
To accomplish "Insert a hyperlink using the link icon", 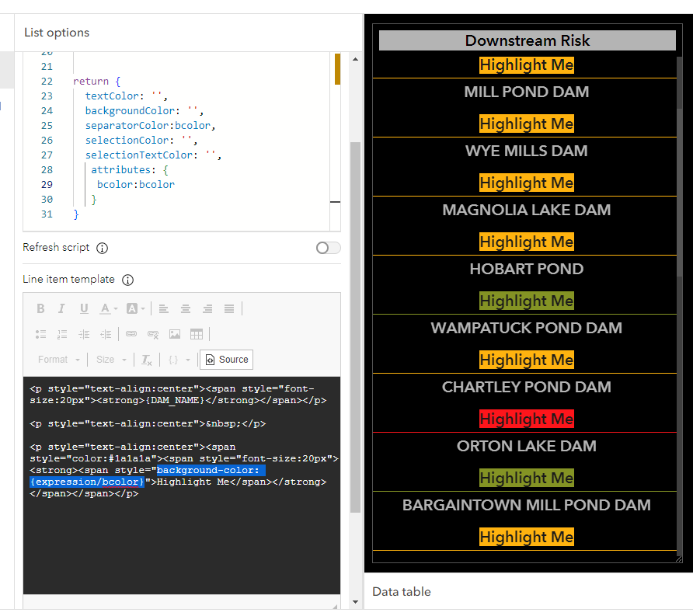I will (132, 333).
